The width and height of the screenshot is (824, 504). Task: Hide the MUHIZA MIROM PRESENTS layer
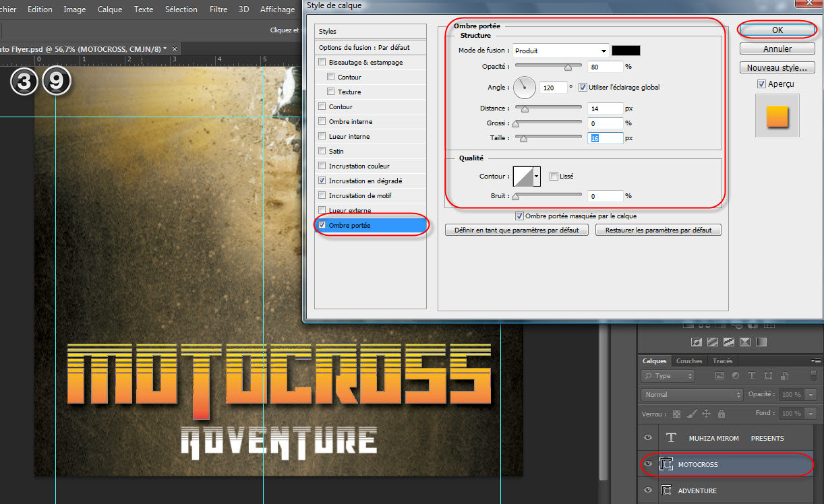click(648, 438)
